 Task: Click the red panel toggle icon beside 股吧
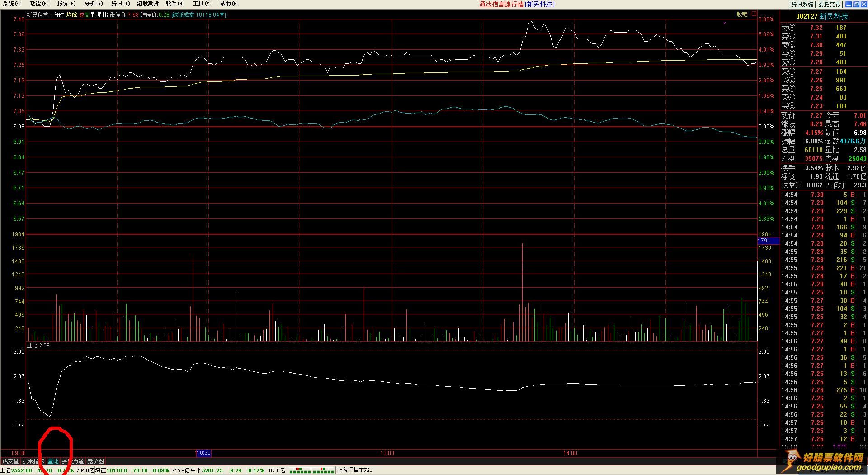point(754,14)
